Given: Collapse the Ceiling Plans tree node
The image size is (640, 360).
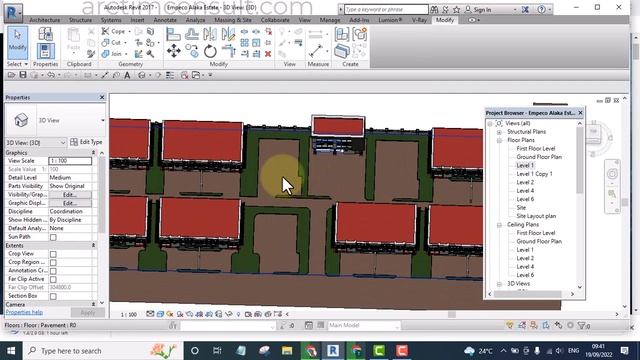Looking at the screenshot, I should 499,225.
